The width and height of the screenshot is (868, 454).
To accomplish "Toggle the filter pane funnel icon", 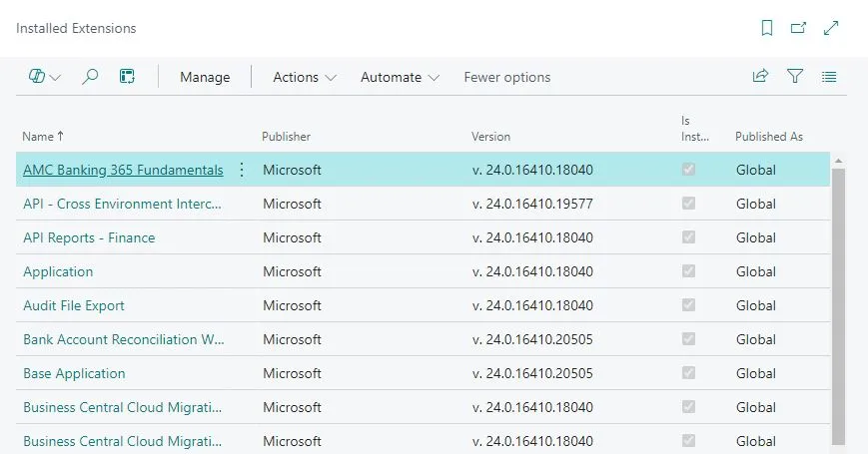I will click(x=795, y=76).
